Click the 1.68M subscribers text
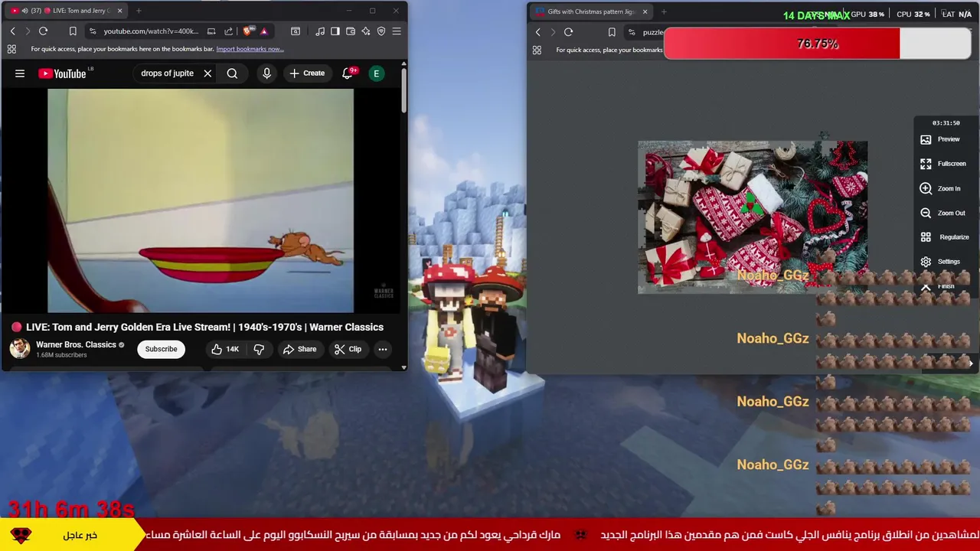This screenshot has width=980, height=551. tap(61, 355)
